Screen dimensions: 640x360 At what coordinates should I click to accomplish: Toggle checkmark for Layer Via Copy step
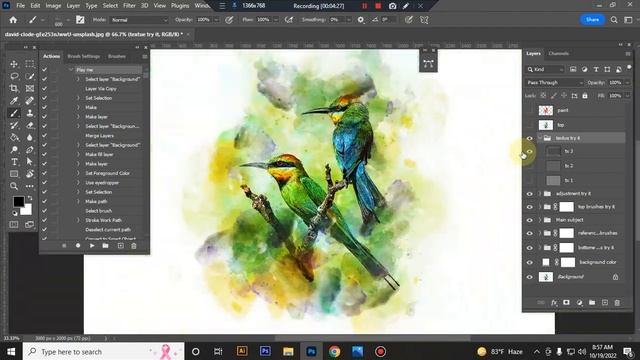tap(44, 89)
